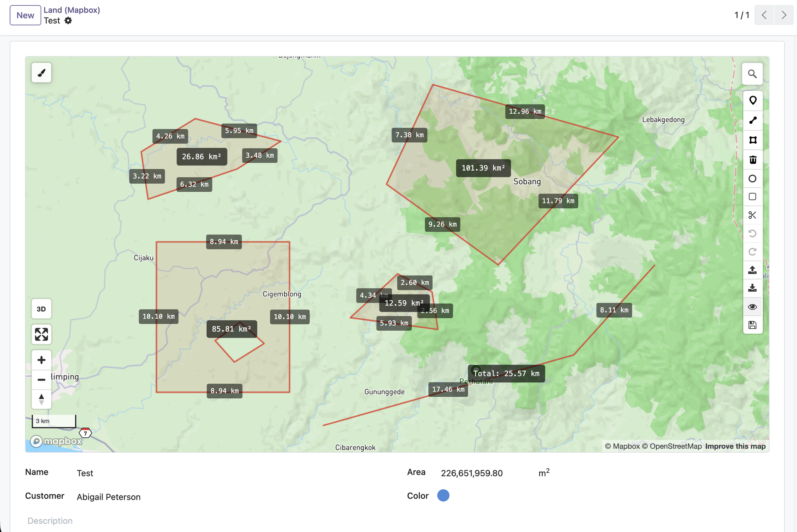Click the 6.32 km edge label
The width and height of the screenshot is (797, 532).
(194, 184)
